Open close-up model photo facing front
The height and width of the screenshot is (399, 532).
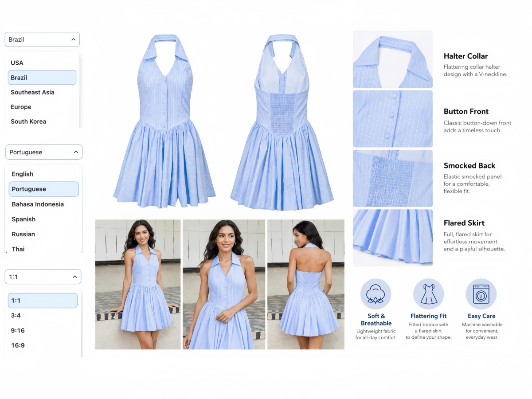224,284
